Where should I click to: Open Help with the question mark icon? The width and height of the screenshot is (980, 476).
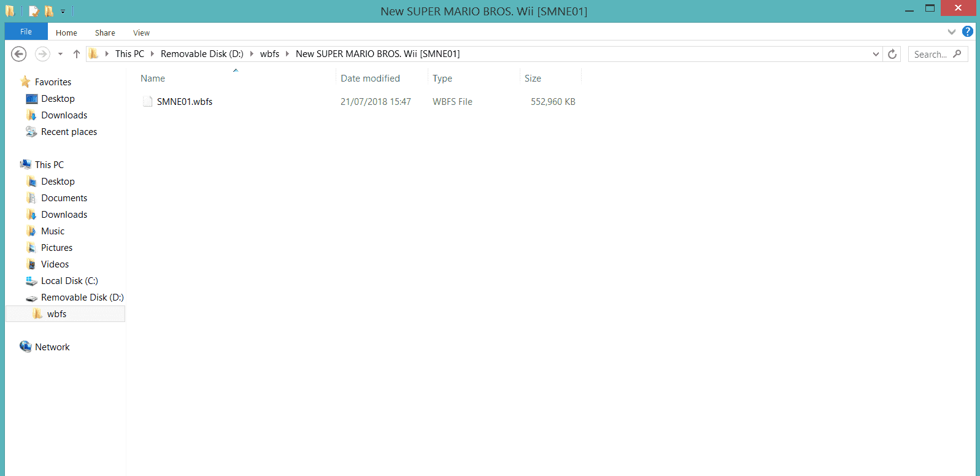[x=968, y=31]
